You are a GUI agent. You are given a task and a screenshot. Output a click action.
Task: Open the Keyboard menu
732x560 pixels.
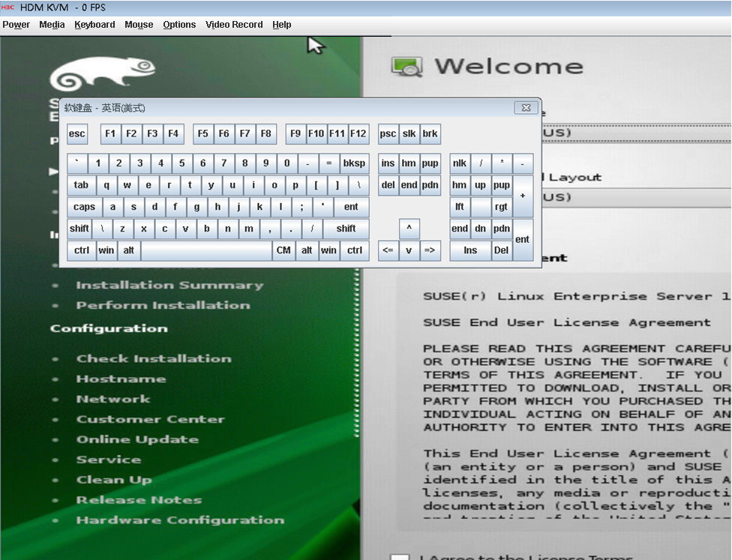tap(94, 25)
